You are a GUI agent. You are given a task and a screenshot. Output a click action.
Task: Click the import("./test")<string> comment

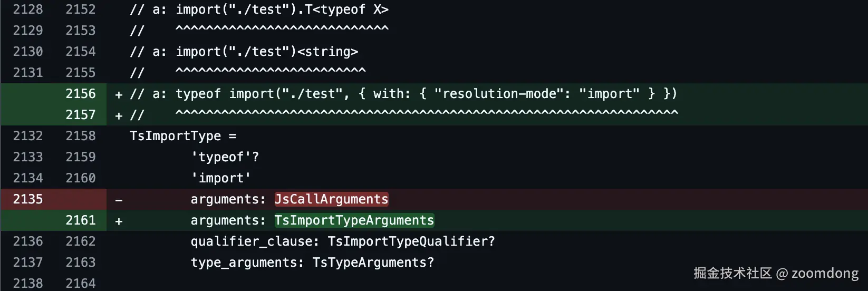[x=267, y=52]
